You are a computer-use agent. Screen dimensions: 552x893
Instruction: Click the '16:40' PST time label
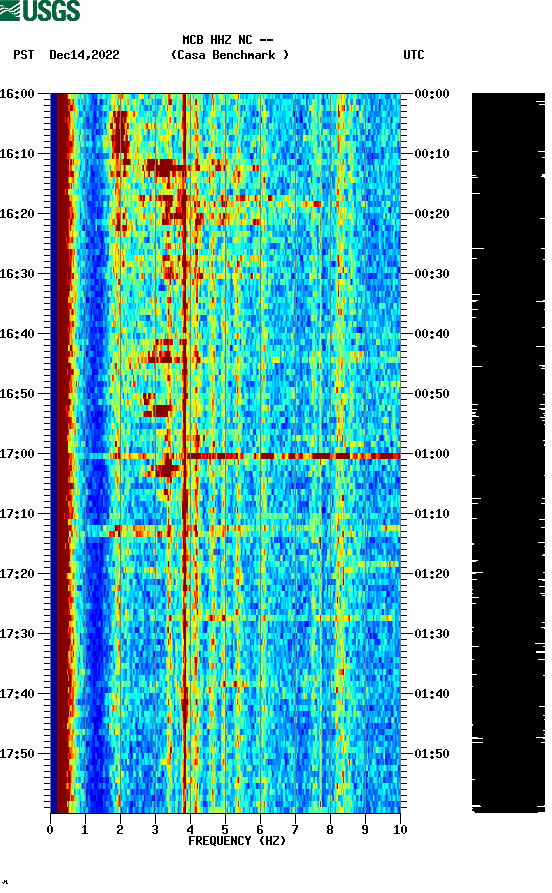[17, 334]
